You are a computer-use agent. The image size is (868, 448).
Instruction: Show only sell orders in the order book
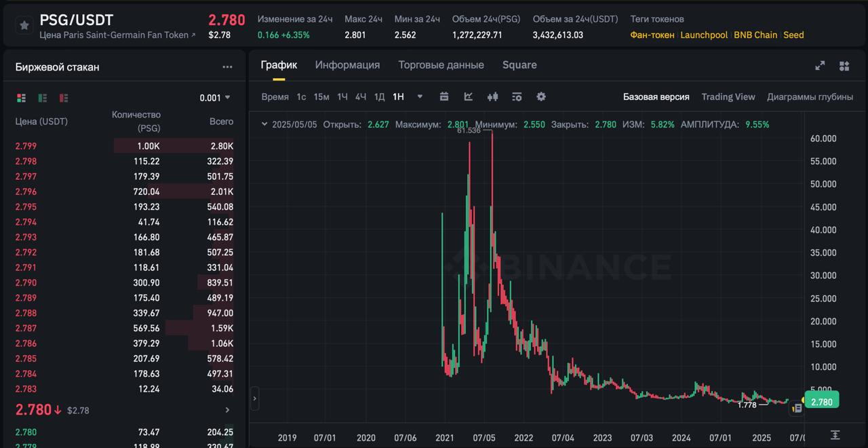(64, 98)
